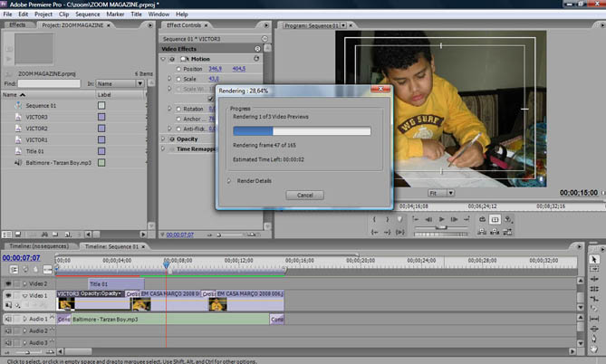Step back one frame in Program monitor
606x364 pixels.
428,220
